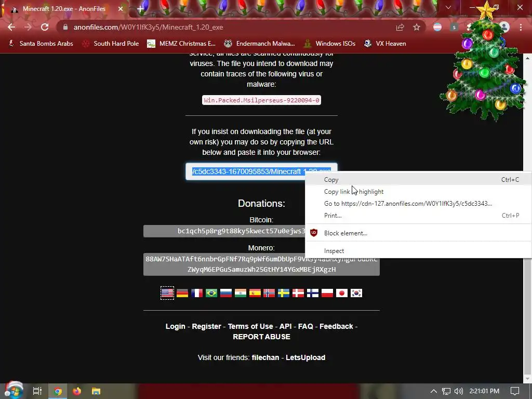This screenshot has height=399, width=532.
Task: Open the Login link
Action: (x=176, y=326)
